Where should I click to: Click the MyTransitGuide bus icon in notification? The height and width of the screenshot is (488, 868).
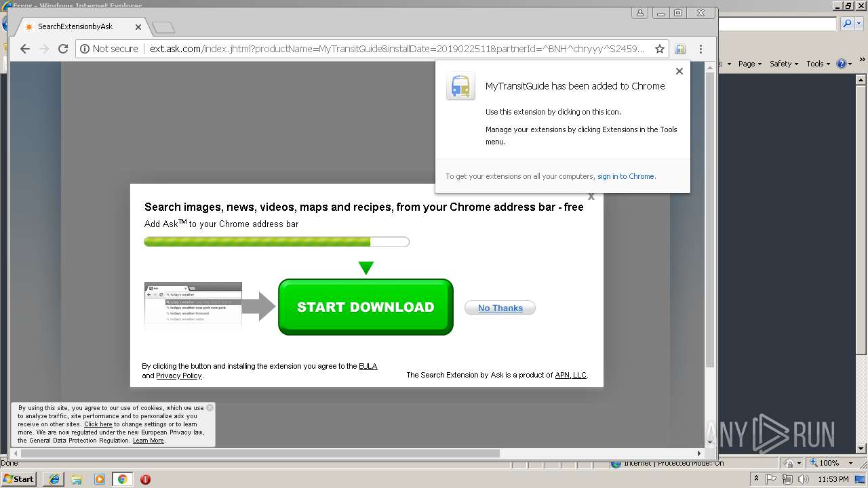point(460,86)
